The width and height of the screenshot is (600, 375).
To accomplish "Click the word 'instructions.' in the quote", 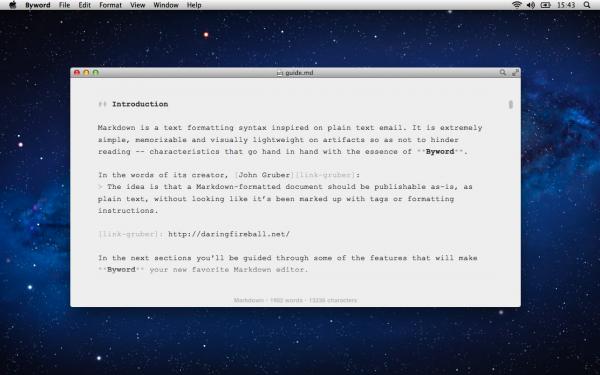I will (x=128, y=211).
